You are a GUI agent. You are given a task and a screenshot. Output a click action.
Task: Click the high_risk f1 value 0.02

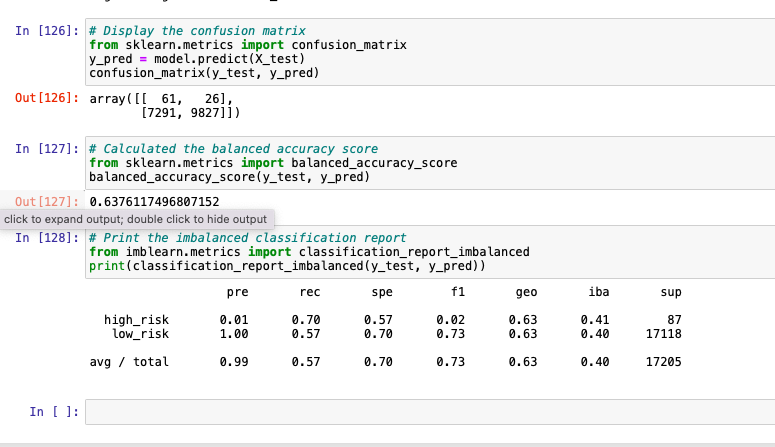tap(450, 320)
